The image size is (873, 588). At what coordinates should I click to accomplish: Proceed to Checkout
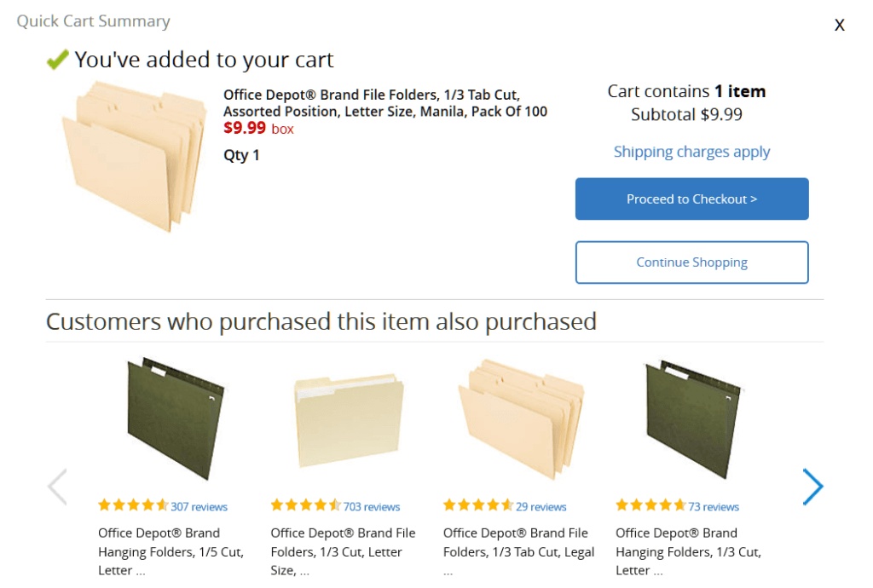[x=691, y=199]
